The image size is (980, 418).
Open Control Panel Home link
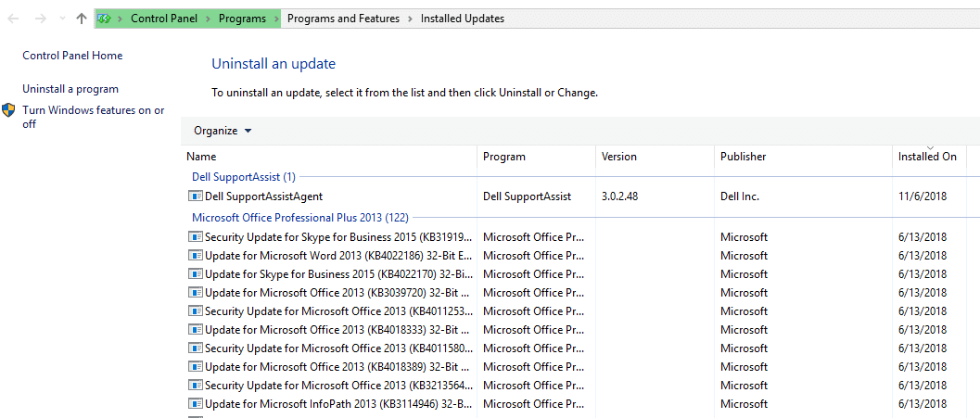click(72, 56)
